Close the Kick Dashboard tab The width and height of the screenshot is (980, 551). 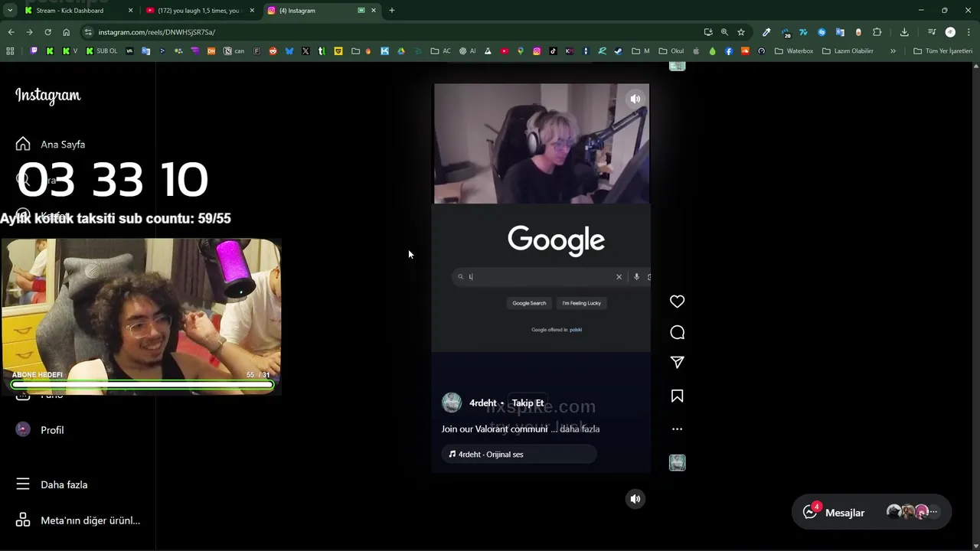[x=130, y=11]
